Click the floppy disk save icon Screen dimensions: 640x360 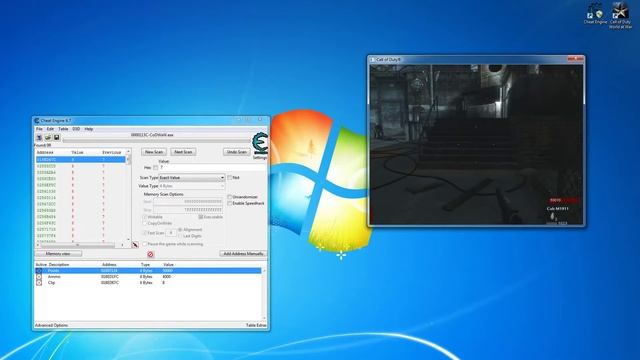[x=56, y=138]
